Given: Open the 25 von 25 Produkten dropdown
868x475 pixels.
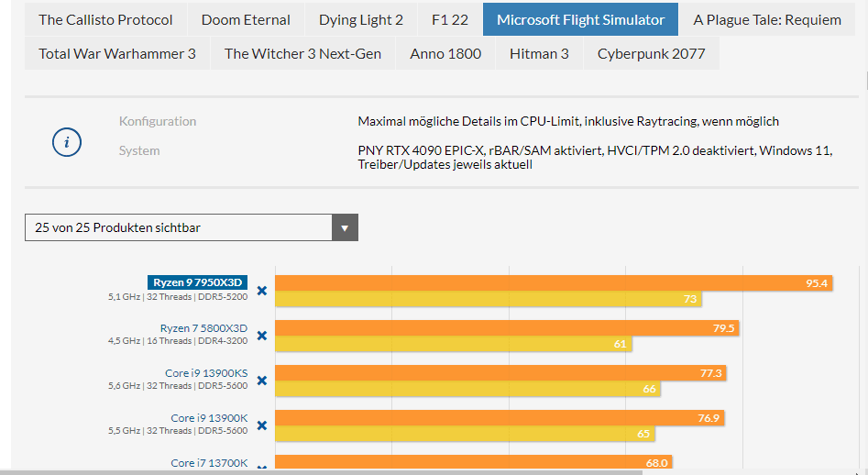Looking at the screenshot, I should [x=192, y=227].
